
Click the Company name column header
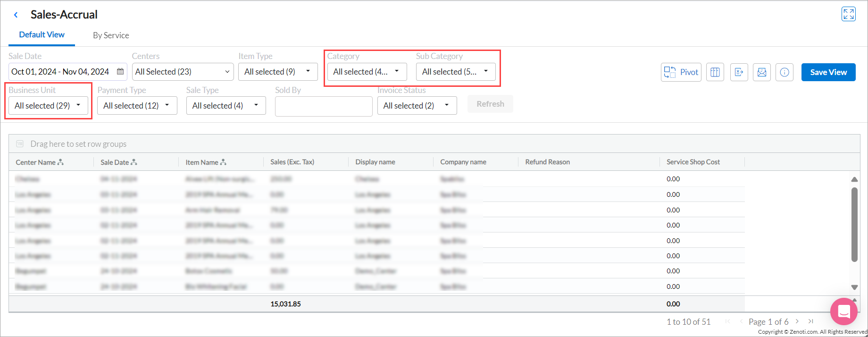463,162
